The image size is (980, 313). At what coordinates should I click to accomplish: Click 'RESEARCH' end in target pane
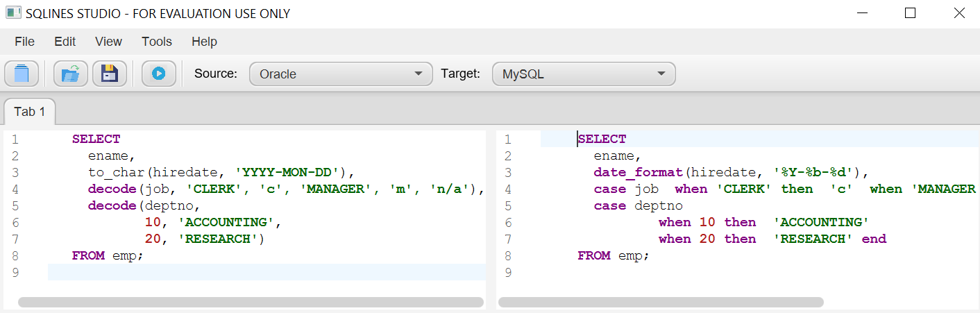click(x=830, y=239)
